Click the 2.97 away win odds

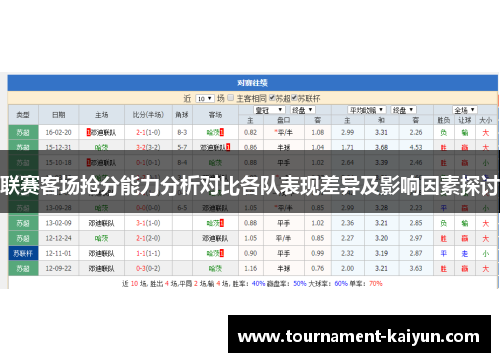click(x=416, y=238)
